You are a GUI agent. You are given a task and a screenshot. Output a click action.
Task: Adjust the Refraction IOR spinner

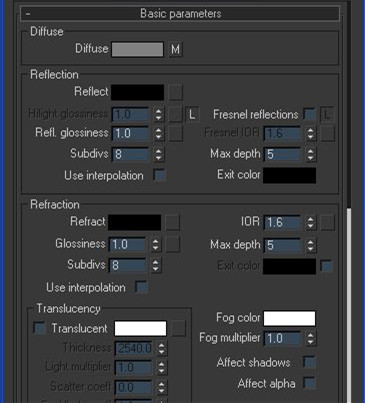click(x=311, y=222)
